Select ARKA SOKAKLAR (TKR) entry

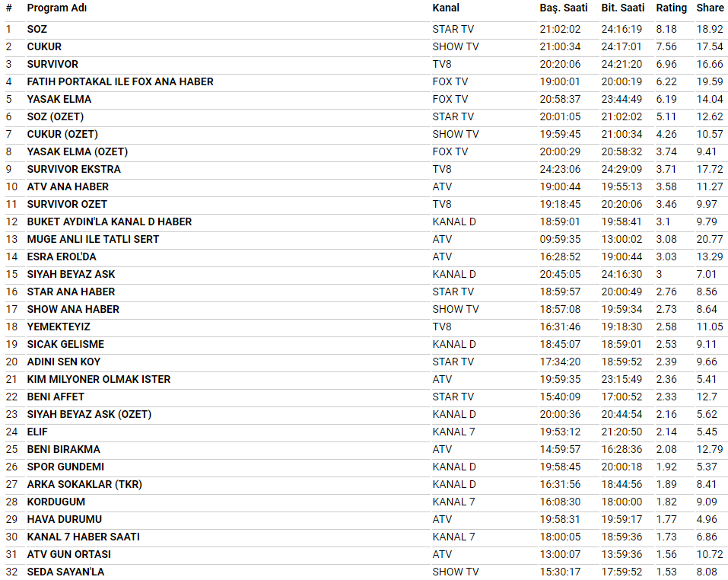click(84, 484)
